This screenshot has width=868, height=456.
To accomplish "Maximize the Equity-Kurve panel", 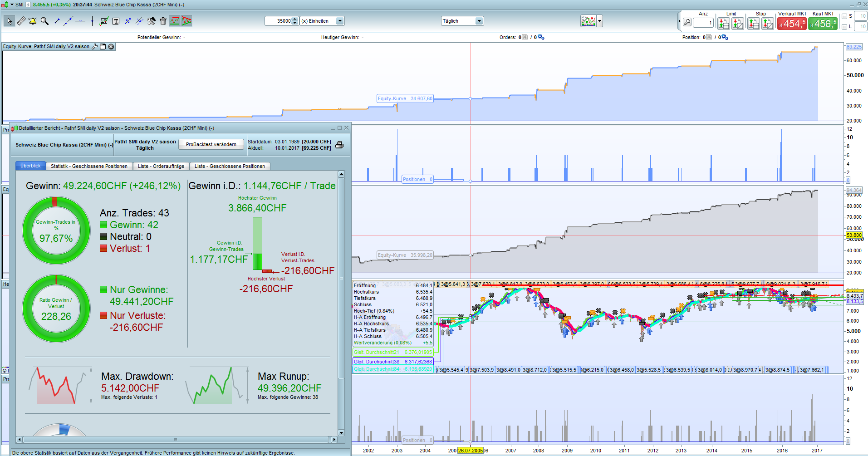I will click(103, 46).
